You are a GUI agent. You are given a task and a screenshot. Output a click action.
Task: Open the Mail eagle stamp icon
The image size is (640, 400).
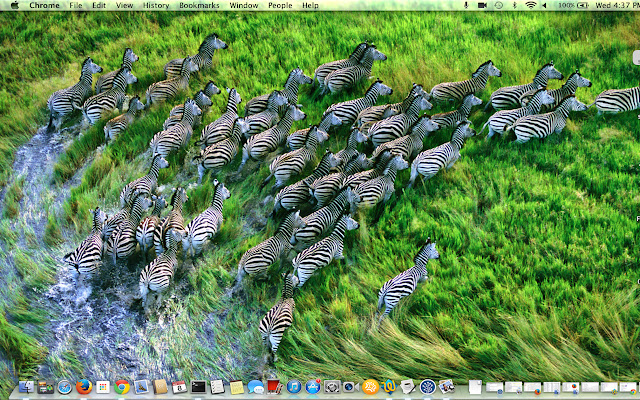(x=141, y=387)
